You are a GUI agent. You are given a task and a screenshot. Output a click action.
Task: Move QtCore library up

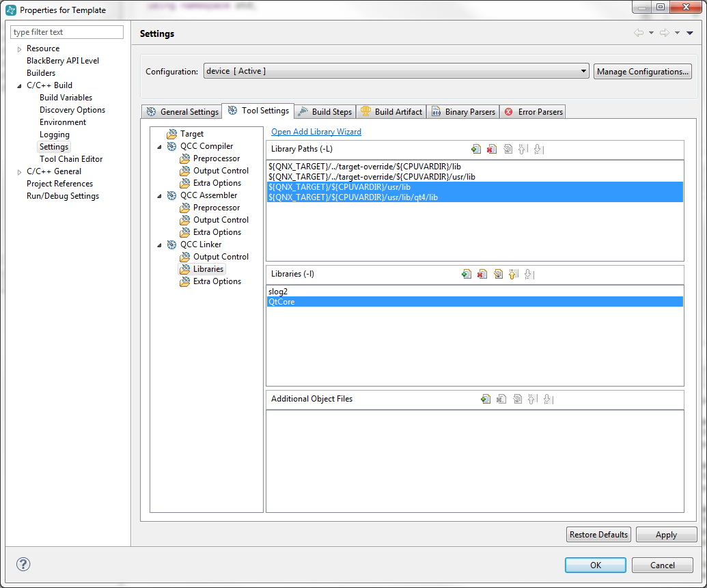[514, 274]
